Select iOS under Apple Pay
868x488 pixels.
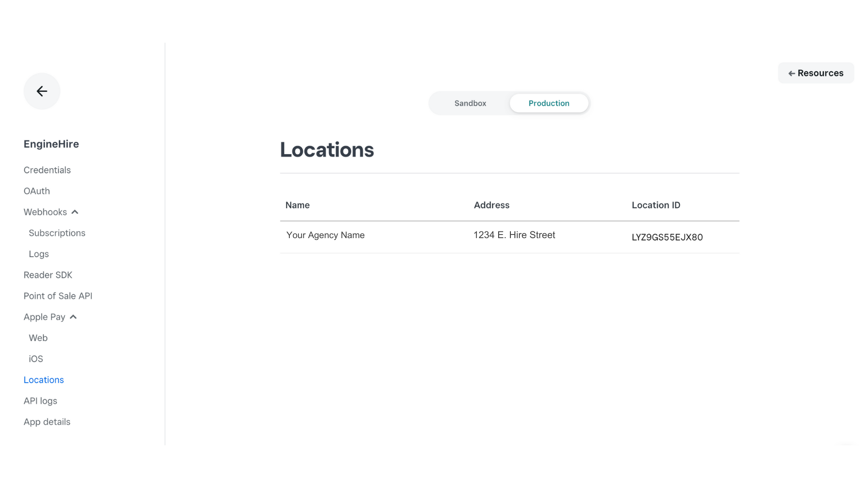pos(35,358)
